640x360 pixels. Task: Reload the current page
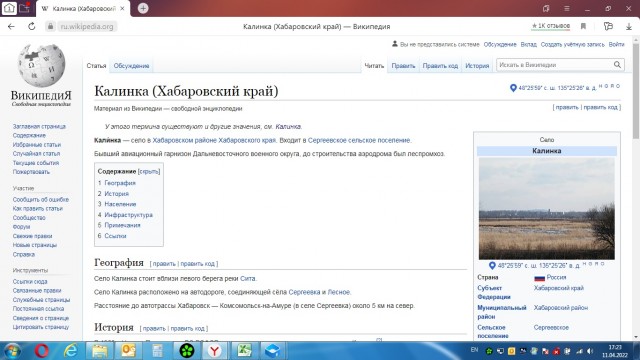(x=31, y=27)
